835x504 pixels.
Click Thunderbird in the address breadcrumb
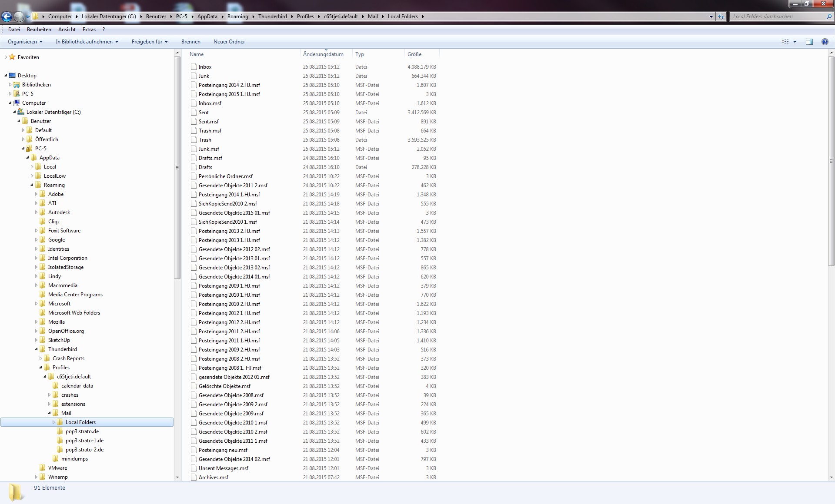point(273,17)
